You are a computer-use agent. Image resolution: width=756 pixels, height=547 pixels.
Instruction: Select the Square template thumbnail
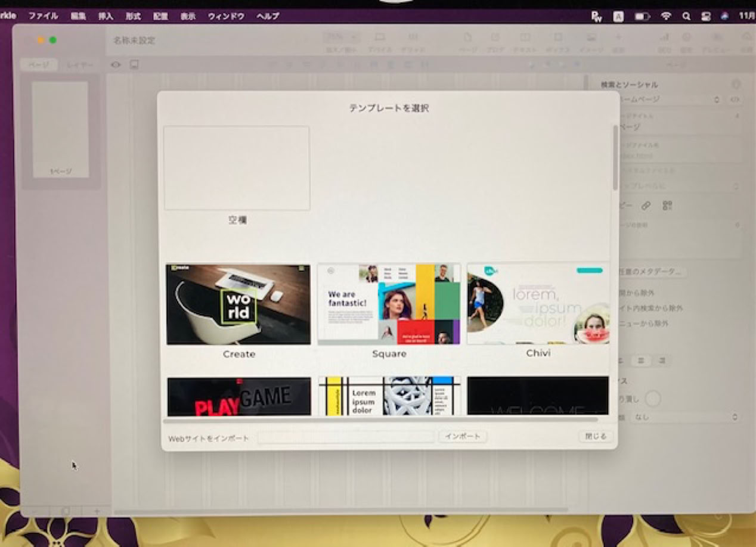389,304
